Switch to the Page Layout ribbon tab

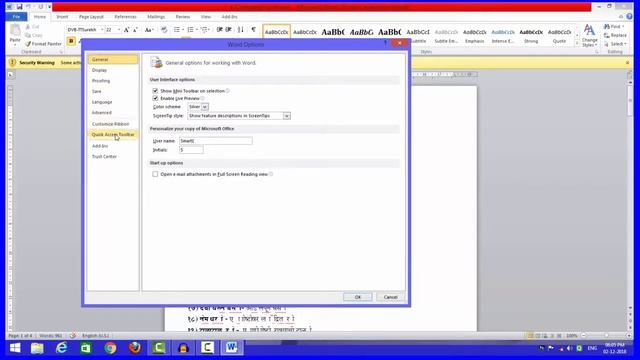[91, 17]
